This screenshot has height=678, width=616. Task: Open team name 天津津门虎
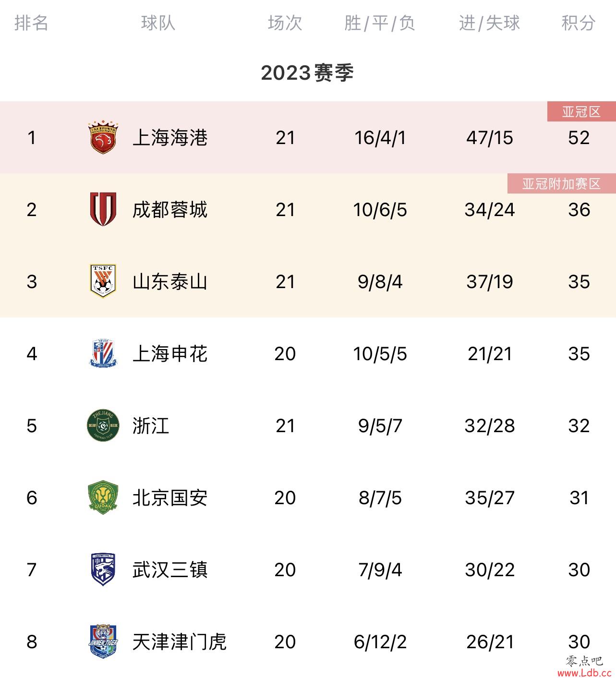179,642
